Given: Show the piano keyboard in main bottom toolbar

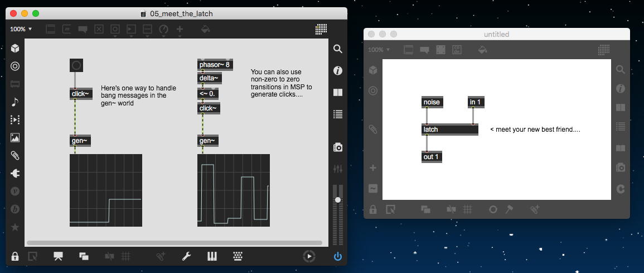Looking at the screenshot, I should click(212, 257).
